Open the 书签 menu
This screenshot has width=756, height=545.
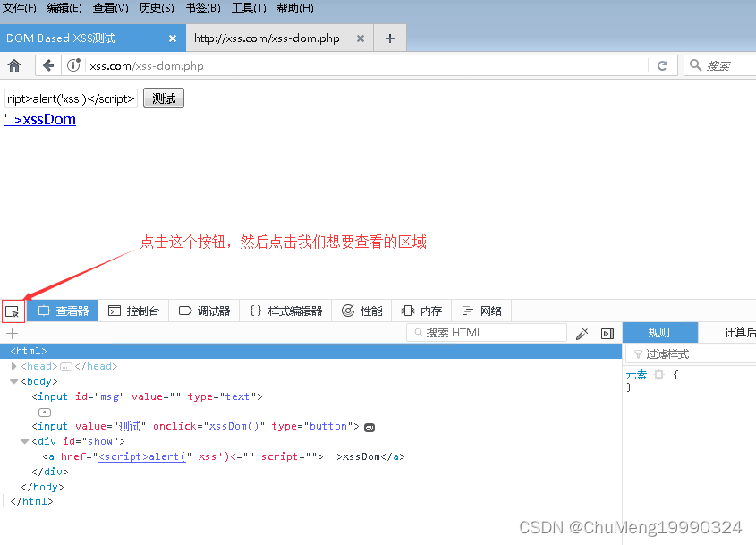tap(203, 8)
